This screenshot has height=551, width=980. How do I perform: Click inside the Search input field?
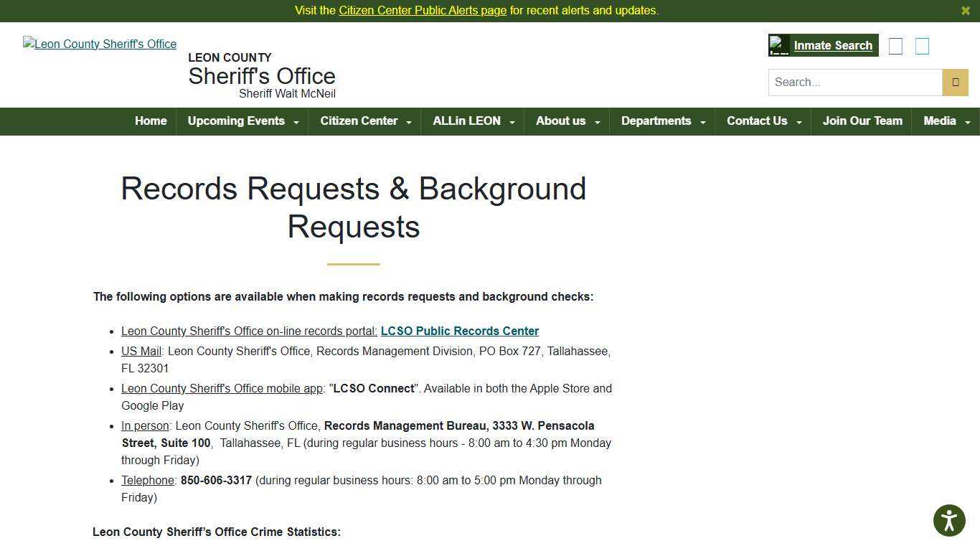pyautogui.click(x=854, y=82)
